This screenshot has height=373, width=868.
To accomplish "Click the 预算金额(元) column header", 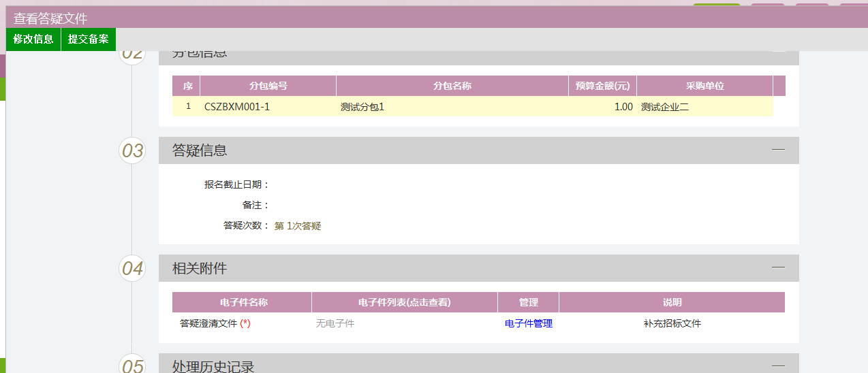I will pyautogui.click(x=602, y=86).
